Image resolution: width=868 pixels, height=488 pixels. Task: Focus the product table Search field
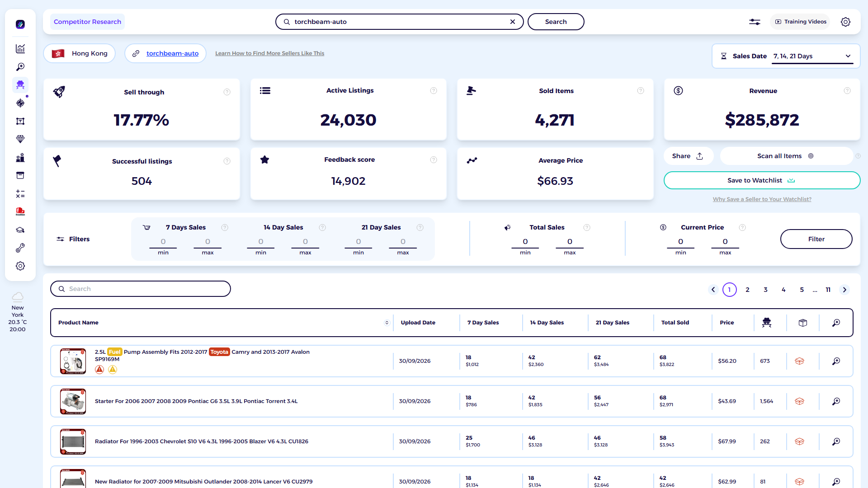point(141,289)
